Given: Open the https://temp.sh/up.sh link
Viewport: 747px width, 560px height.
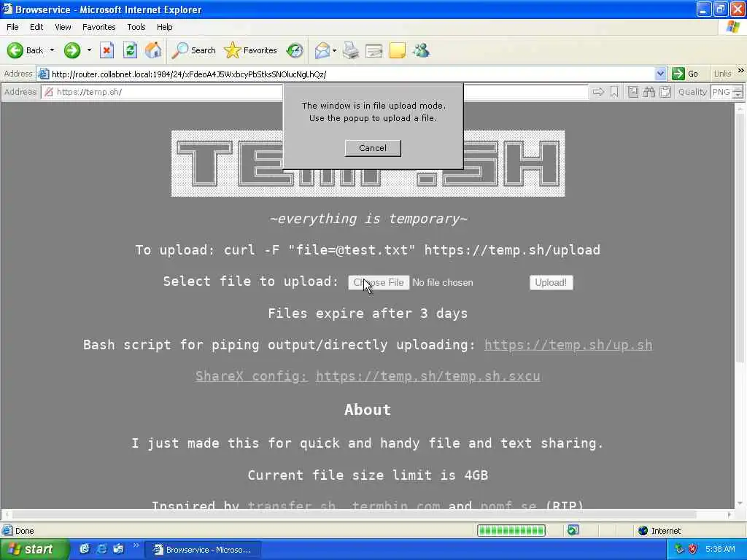Looking at the screenshot, I should click(568, 345).
